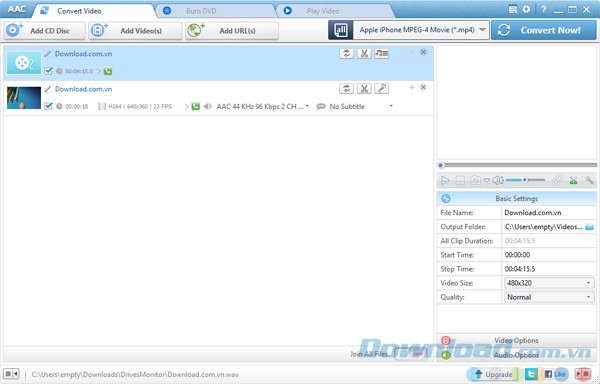Open the Video Size dropdown 480x320

pos(549,283)
